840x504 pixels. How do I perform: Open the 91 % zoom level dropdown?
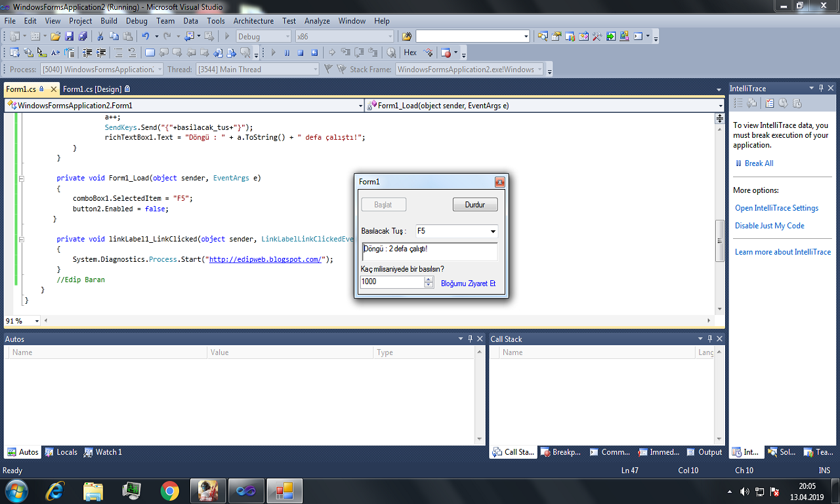click(x=37, y=321)
